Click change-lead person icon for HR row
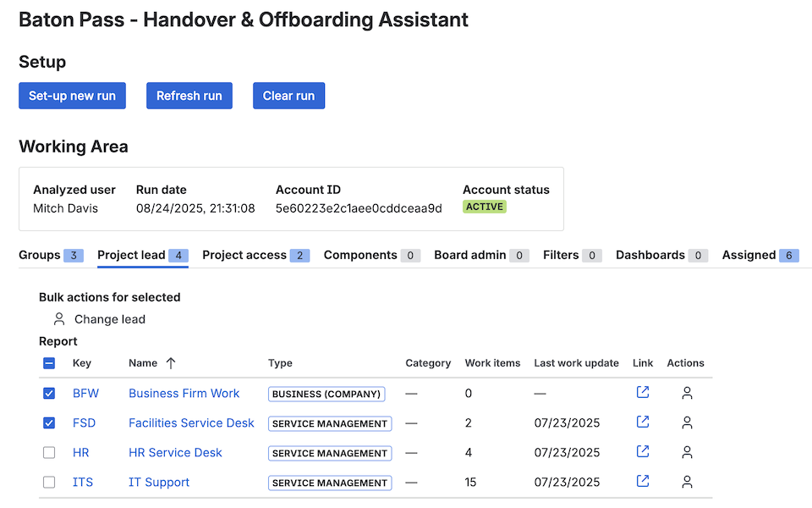 (687, 452)
